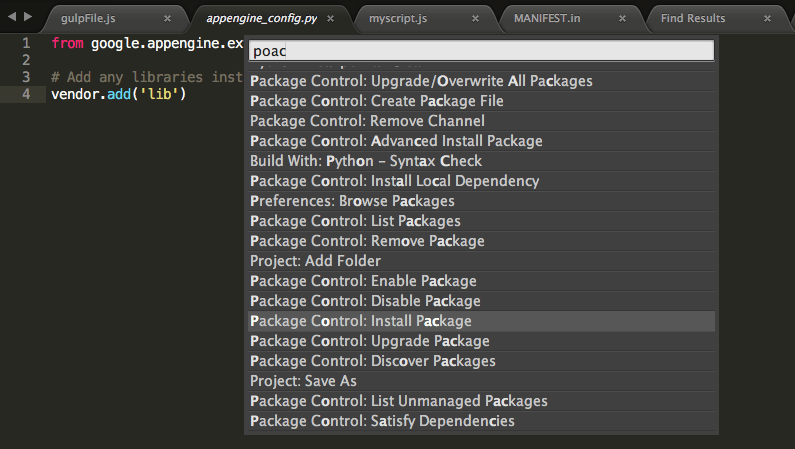Place cursor on vendor.add('lib') line

(119, 94)
